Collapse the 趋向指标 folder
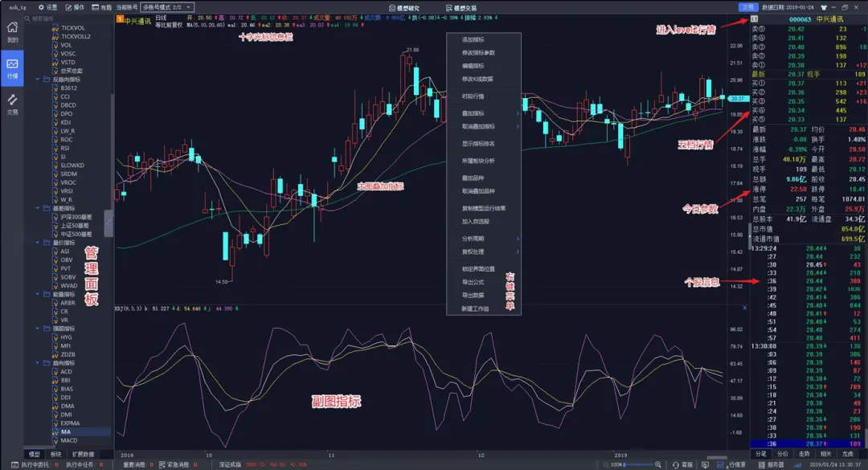This screenshot has width=868, height=470. 38,362
